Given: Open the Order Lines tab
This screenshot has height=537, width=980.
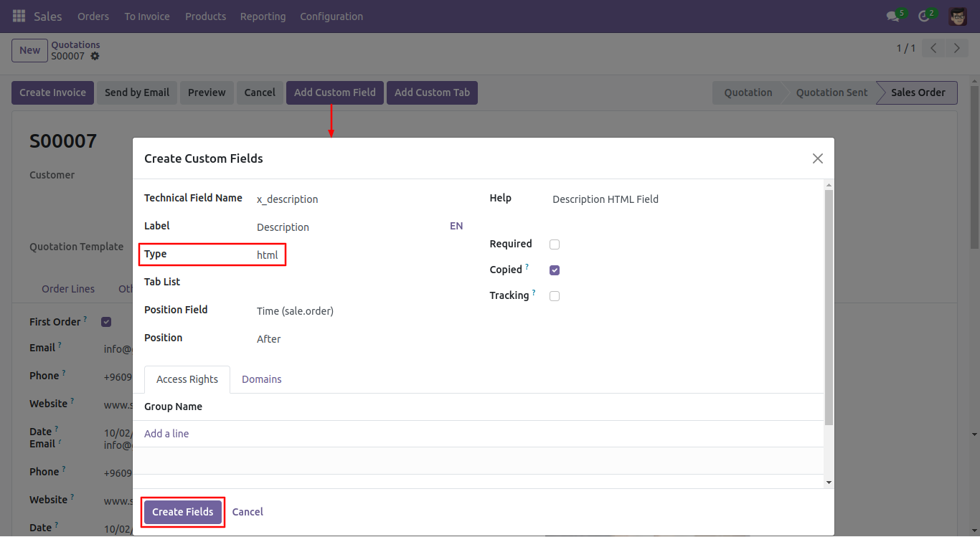Looking at the screenshot, I should (68, 289).
